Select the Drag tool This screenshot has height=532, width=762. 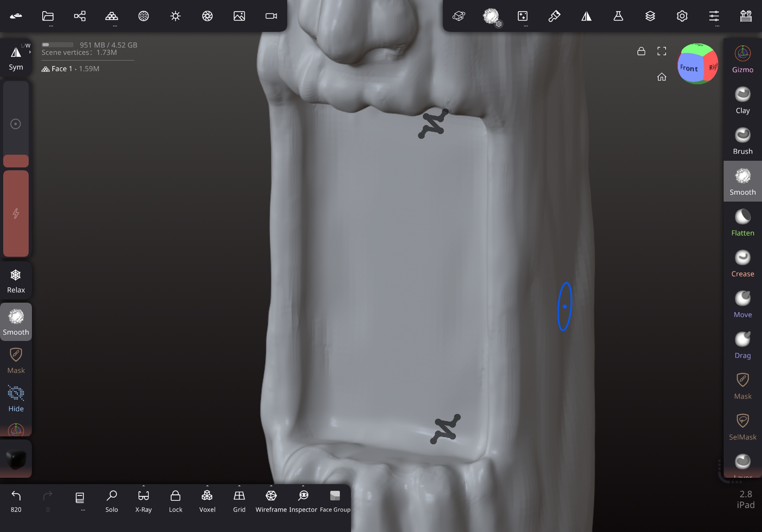[x=742, y=345]
